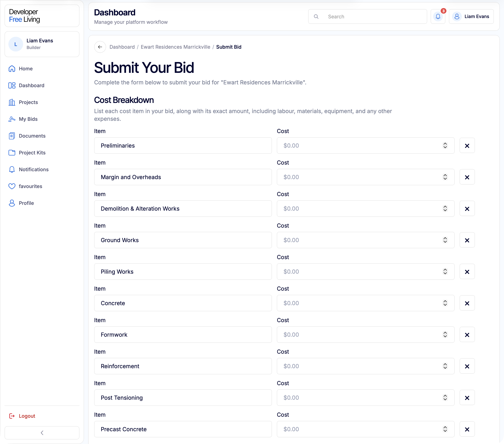Adjust Preliminaries cost with stepper arrows
This screenshot has height=444, width=504.
click(x=445, y=145)
